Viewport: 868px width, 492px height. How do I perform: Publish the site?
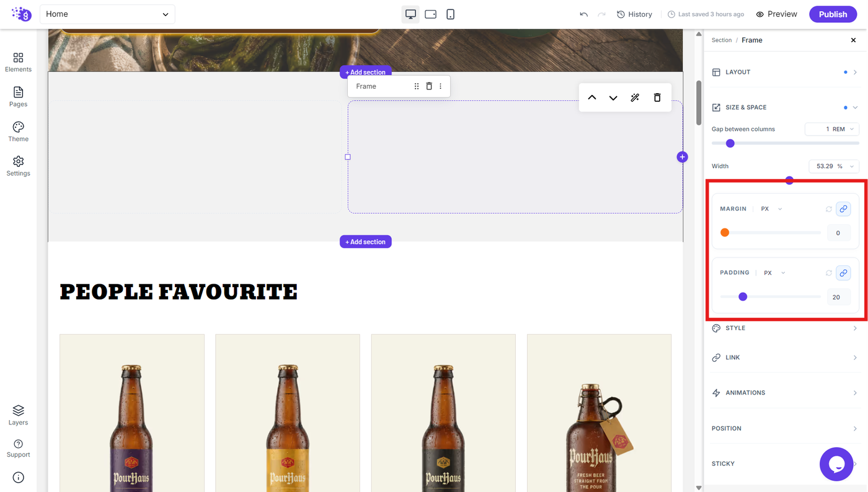[833, 14]
